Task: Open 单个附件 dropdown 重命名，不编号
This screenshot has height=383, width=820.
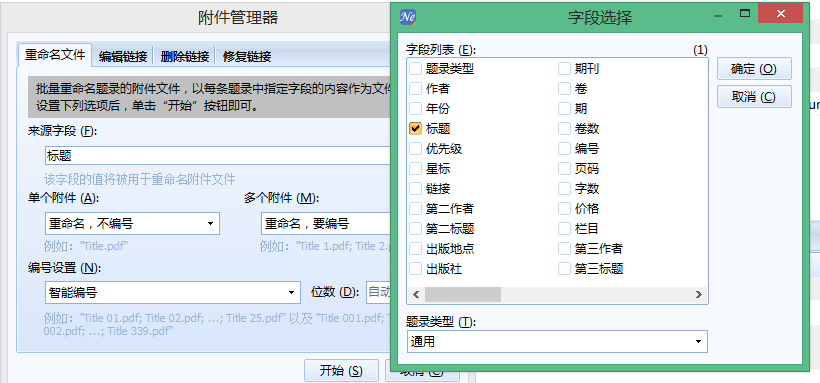Action: (132, 224)
